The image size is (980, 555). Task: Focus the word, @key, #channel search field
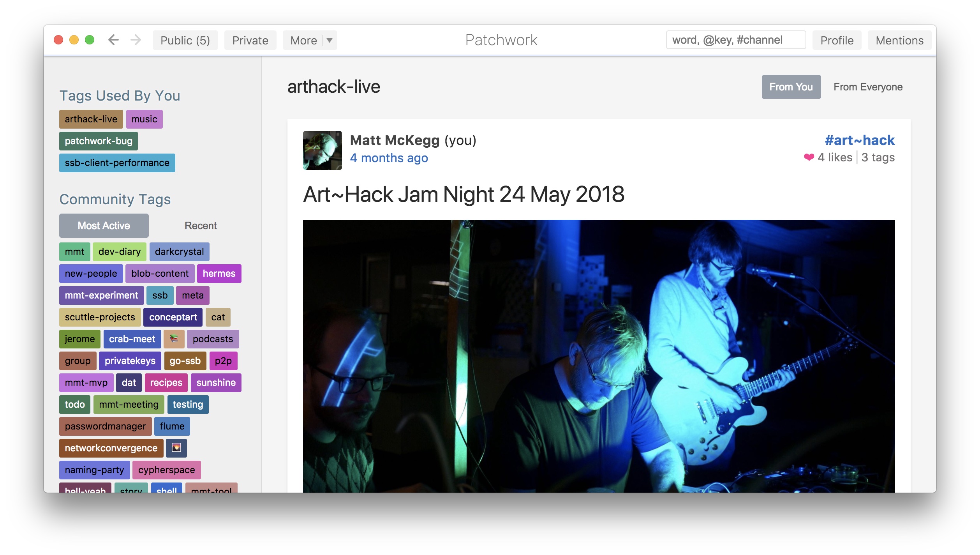pos(735,40)
